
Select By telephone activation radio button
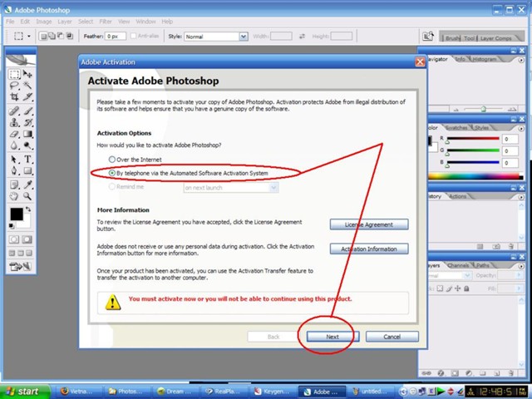point(112,173)
